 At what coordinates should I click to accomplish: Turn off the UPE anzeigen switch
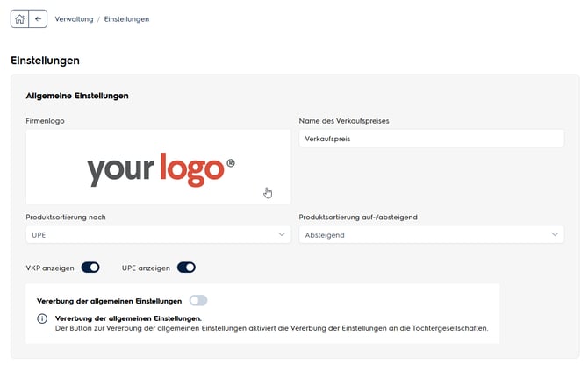coord(186,268)
